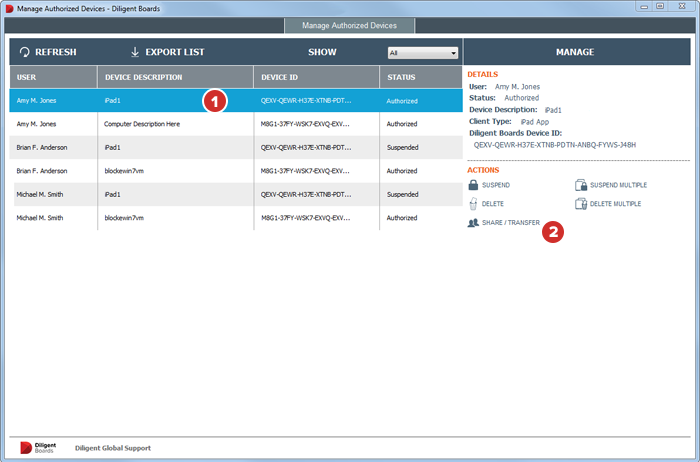The width and height of the screenshot is (700, 462).
Task: Click the Suspended status in Brian F. Anderson's row
Action: [403, 147]
